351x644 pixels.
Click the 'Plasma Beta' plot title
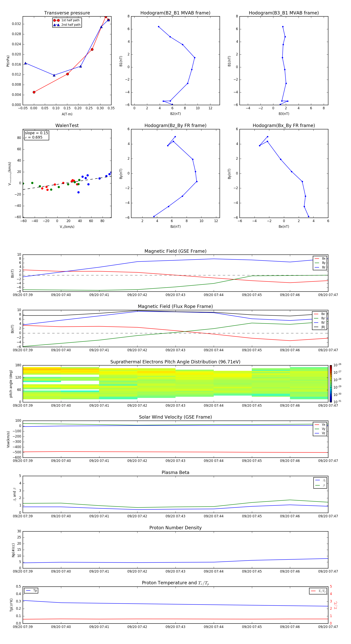(175, 472)
